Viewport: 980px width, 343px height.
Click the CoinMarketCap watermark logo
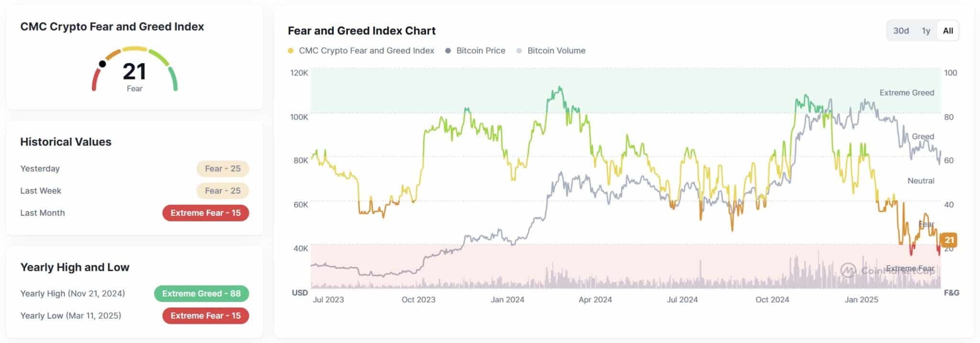pos(848,270)
